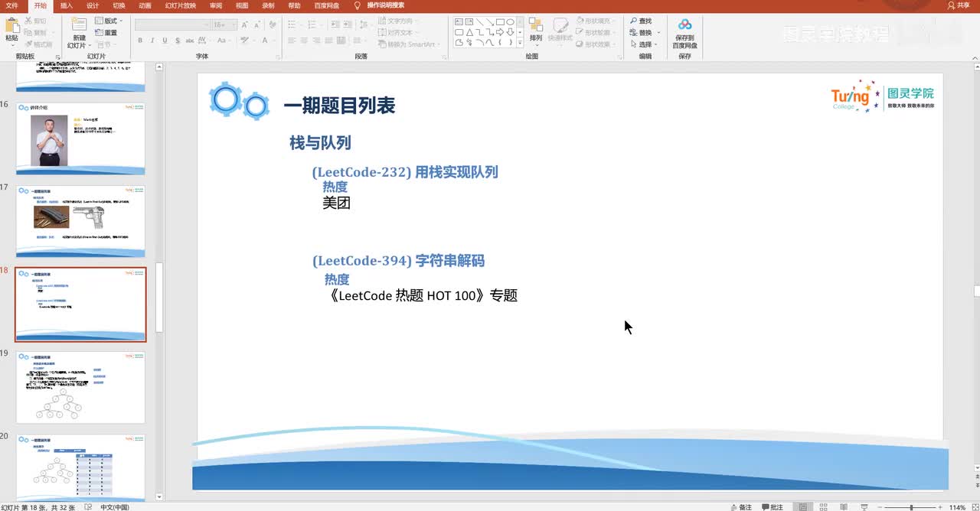Toggle the Notes pane in status bar
The image size is (980, 511).
pyautogui.click(x=740, y=506)
